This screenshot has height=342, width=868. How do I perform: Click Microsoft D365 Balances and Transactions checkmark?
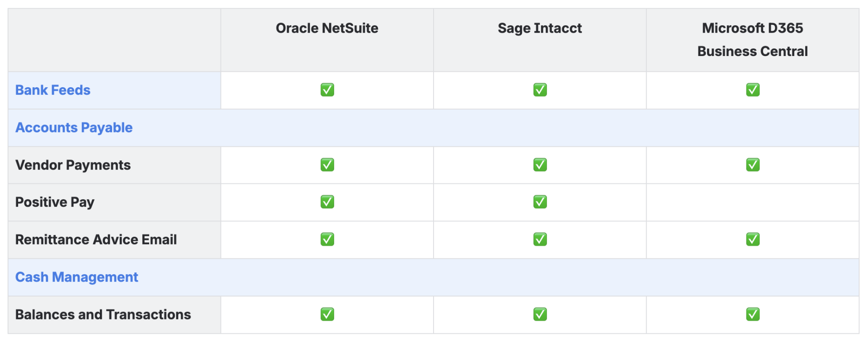pyautogui.click(x=753, y=314)
